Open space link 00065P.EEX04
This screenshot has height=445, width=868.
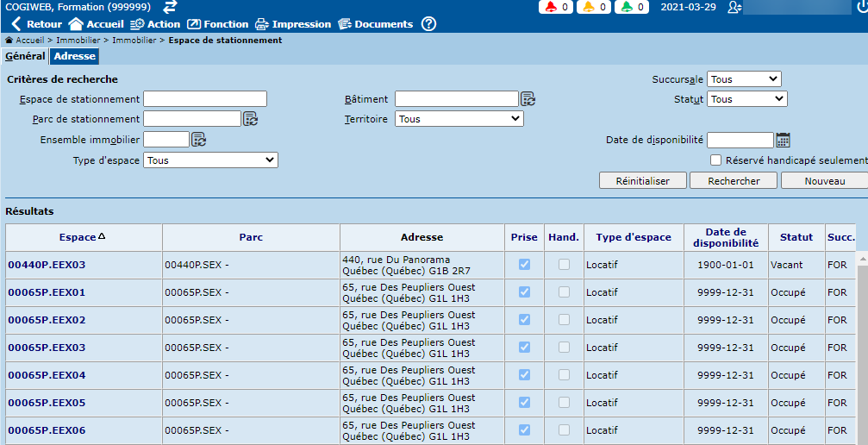tap(47, 375)
